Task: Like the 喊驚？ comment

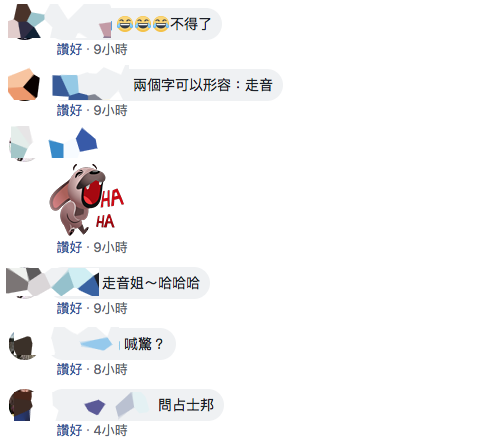Action: (69, 369)
